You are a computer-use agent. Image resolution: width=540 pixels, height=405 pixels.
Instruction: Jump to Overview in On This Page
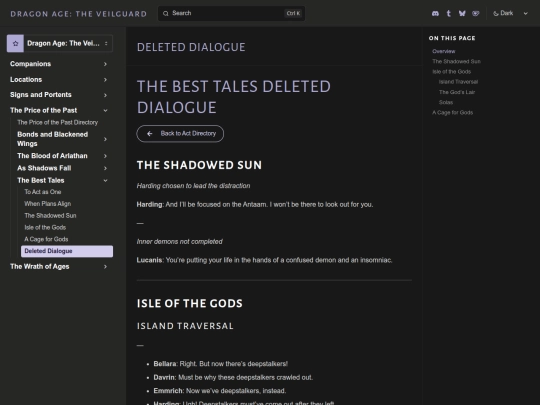444,51
